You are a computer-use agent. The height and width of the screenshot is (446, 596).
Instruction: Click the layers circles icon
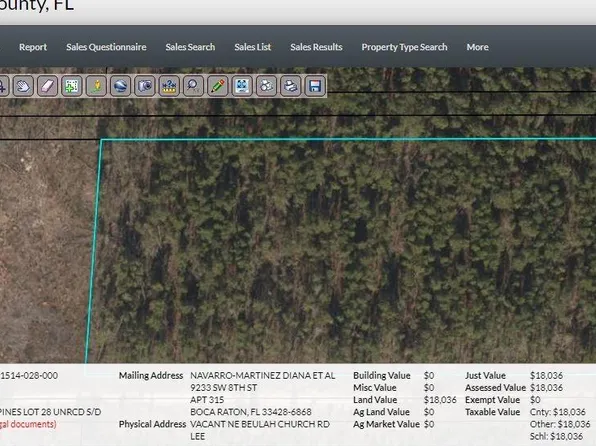point(266,86)
